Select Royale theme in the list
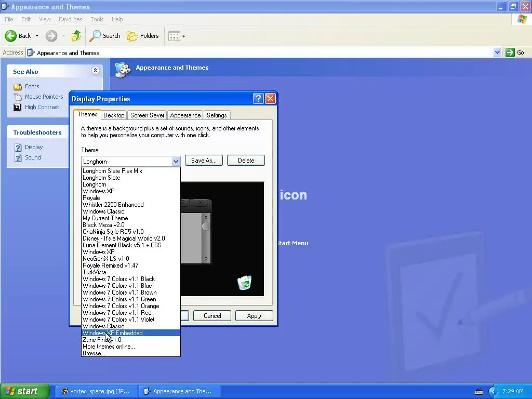Viewport: 532px width, 399px height. pos(131,198)
